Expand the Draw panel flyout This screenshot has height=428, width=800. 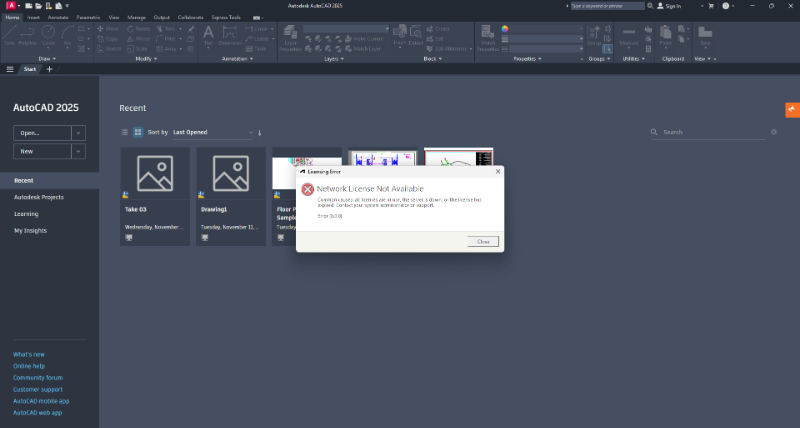pyautogui.click(x=47, y=59)
